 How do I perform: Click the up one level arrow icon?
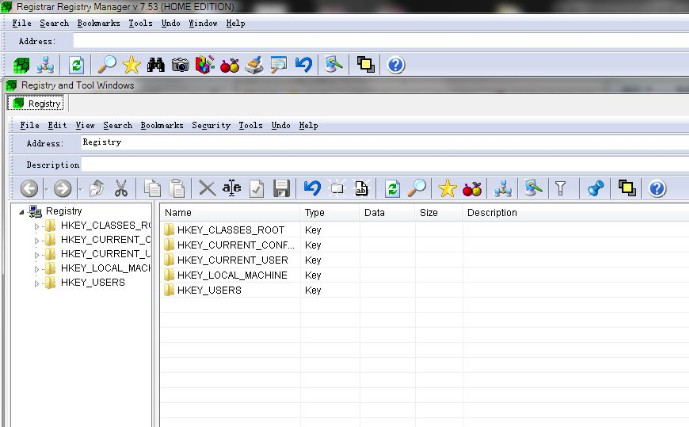(x=96, y=189)
